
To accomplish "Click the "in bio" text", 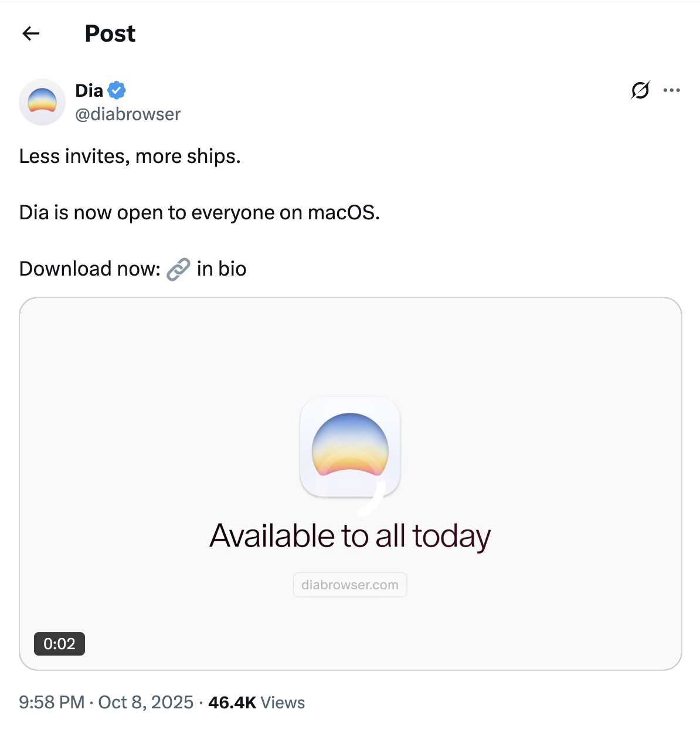I will point(222,269).
